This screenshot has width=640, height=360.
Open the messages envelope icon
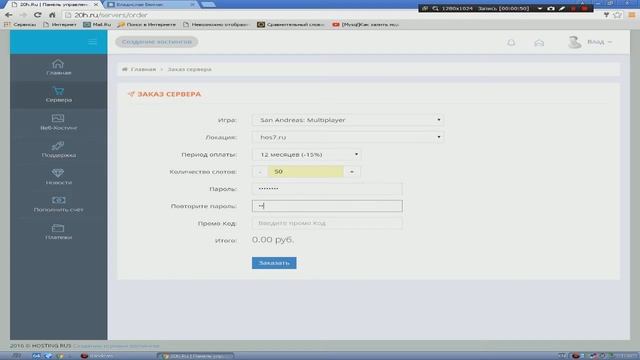539,42
